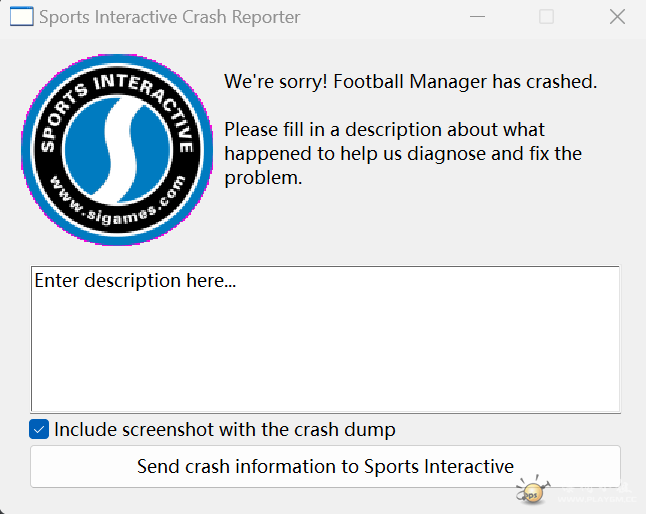Close the Crash Reporter dialog

pyautogui.click(x=617, y=17)
